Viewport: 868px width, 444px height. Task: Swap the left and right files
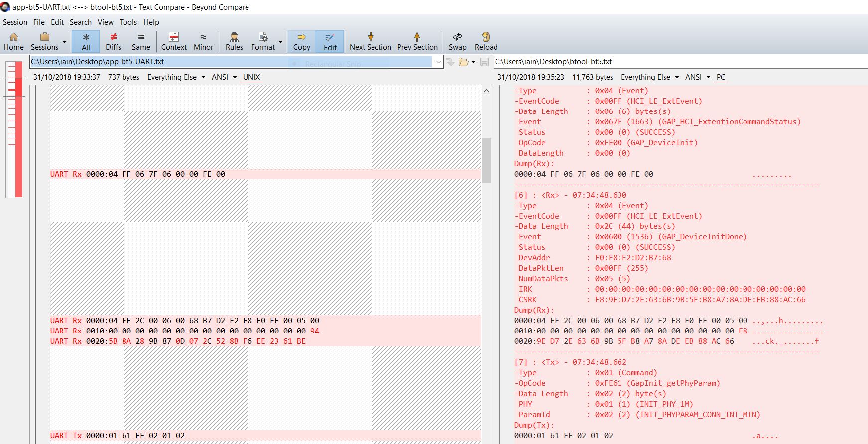(x=457, y=42)
